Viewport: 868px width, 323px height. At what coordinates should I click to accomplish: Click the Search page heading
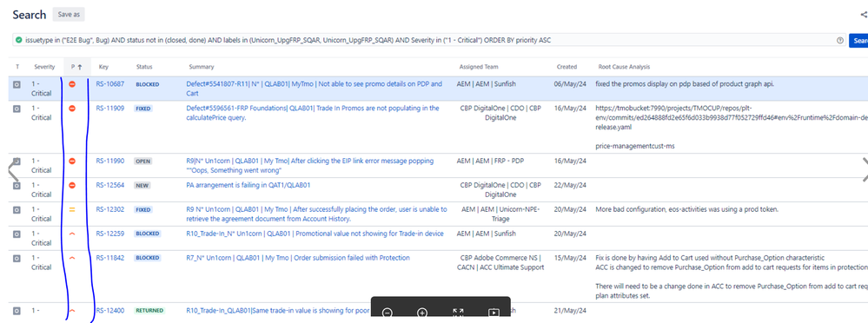coord(30,15)
